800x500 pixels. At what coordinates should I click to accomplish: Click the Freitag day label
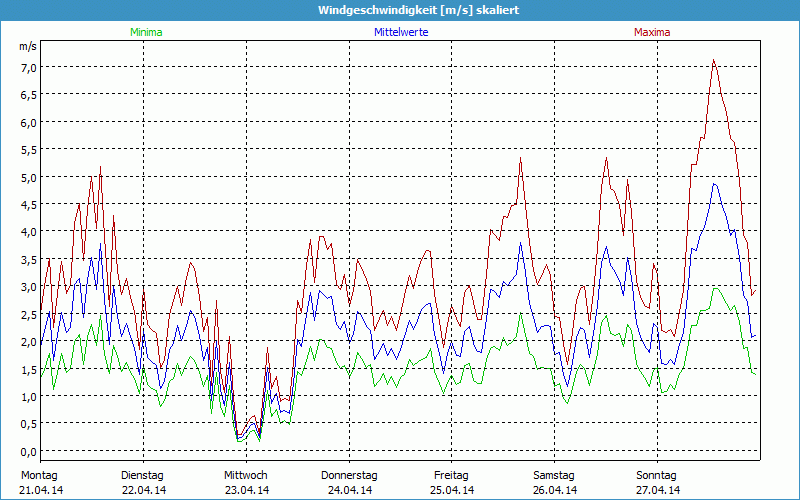(x=451, y=476)
